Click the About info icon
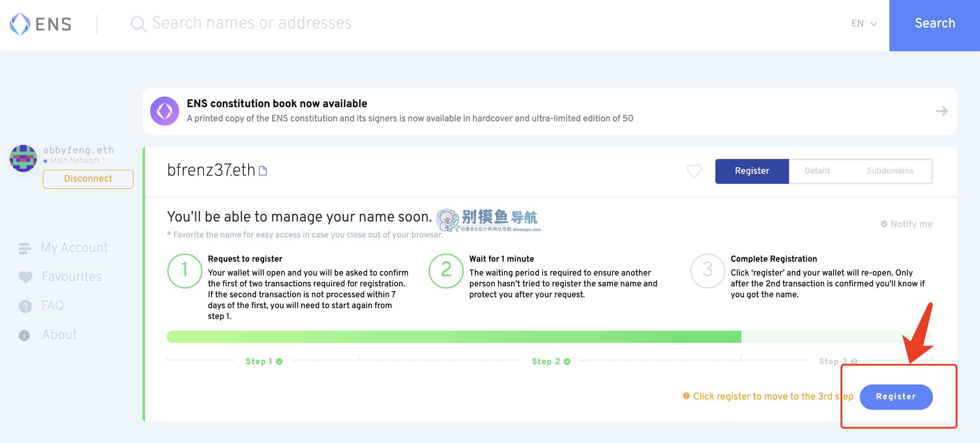The image size is (980, 443). coord(24,336)
